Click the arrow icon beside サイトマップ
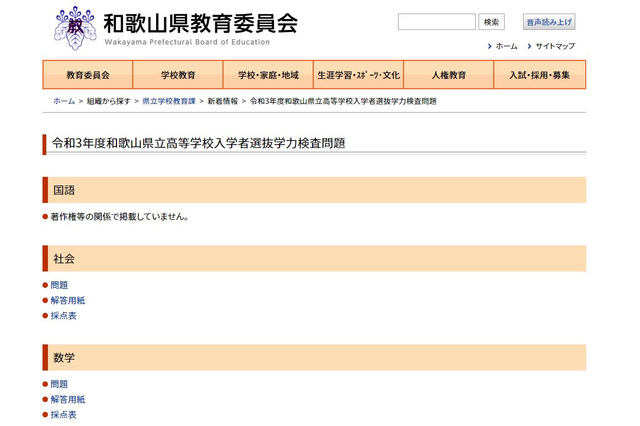 529,47
